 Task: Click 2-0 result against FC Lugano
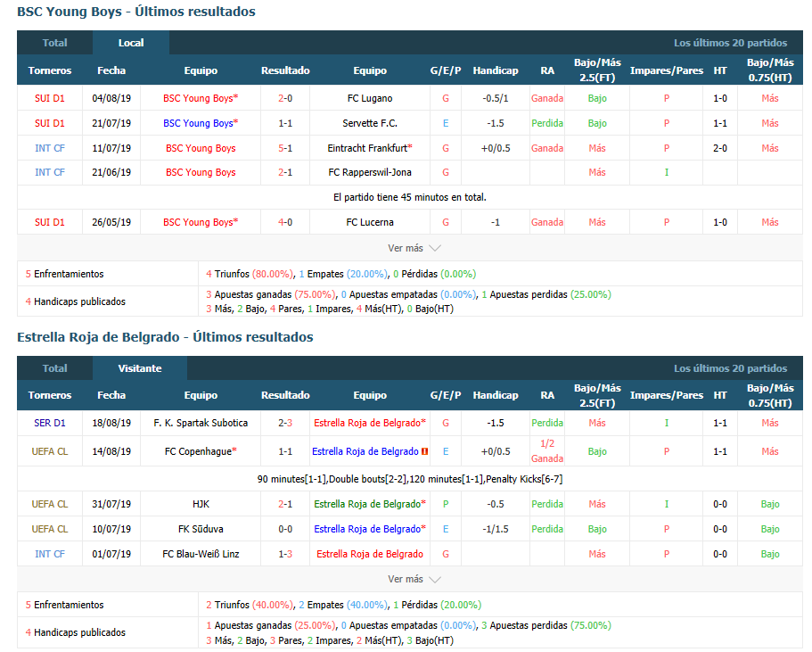click(285, 98)
